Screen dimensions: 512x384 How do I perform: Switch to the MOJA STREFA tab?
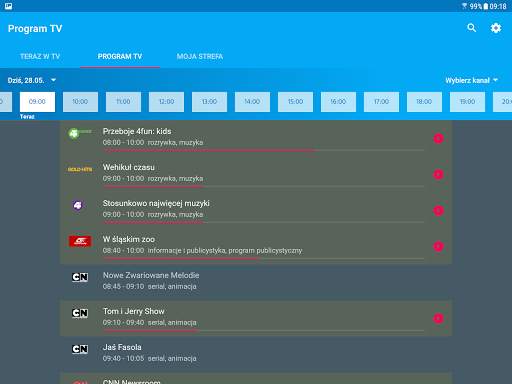pos(200,56)
